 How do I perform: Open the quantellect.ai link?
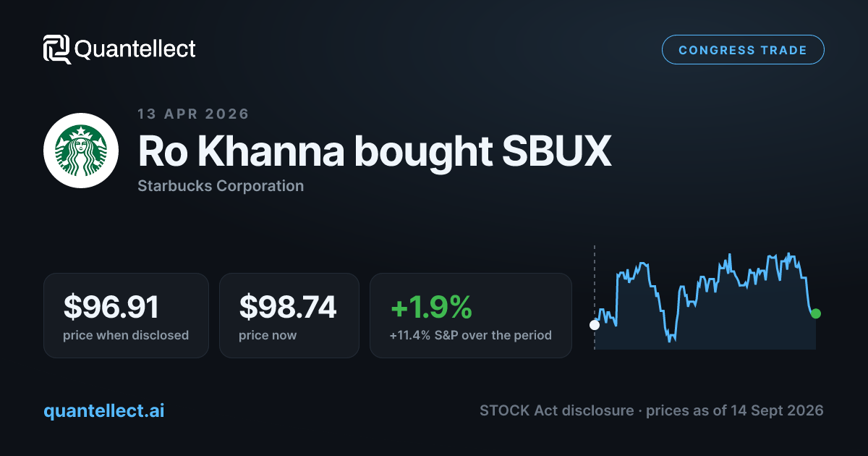[103, 410]
